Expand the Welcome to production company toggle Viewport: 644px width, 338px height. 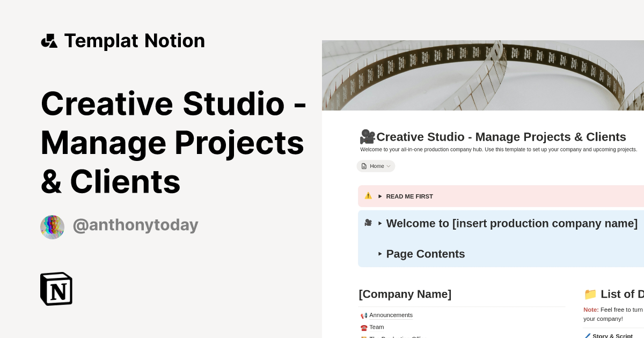pyautogui.click(x=380, y=224)
